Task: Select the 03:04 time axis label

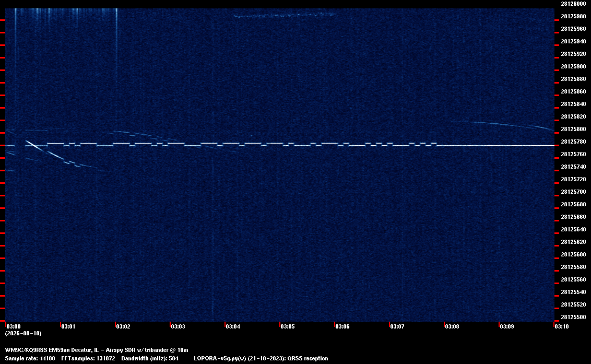Action: tap(233, 326)
